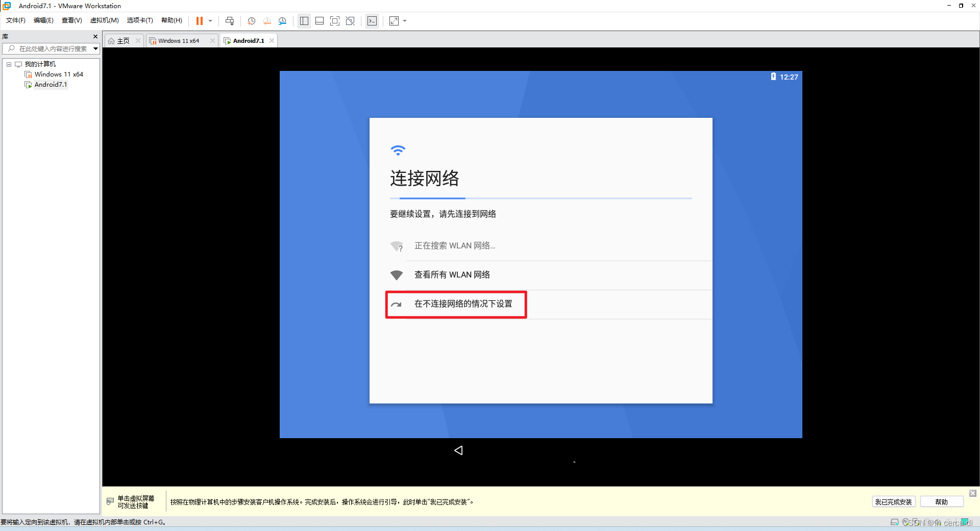Toggle the console view icon
This screenshot has height=531, width=980.
tap(372, 21)
